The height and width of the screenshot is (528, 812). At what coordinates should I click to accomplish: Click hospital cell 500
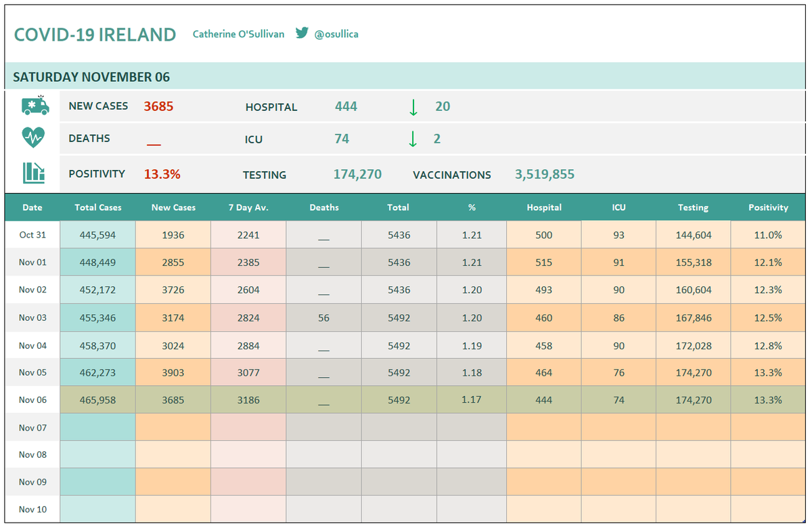pos(544,235)
